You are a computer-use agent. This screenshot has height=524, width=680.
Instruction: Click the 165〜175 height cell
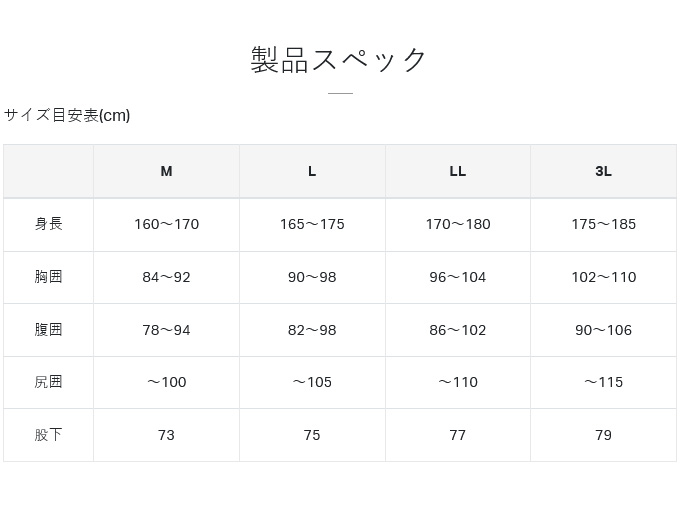point(312,224)
